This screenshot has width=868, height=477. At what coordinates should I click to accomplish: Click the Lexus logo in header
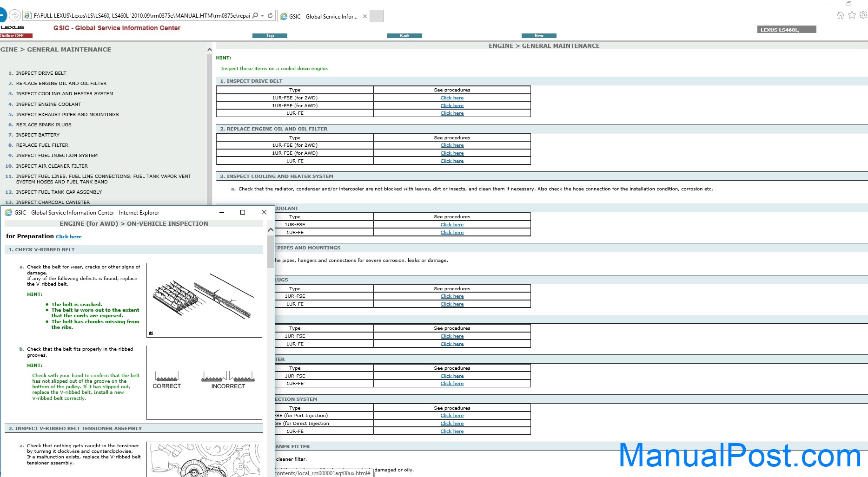(x=12, y=27)
